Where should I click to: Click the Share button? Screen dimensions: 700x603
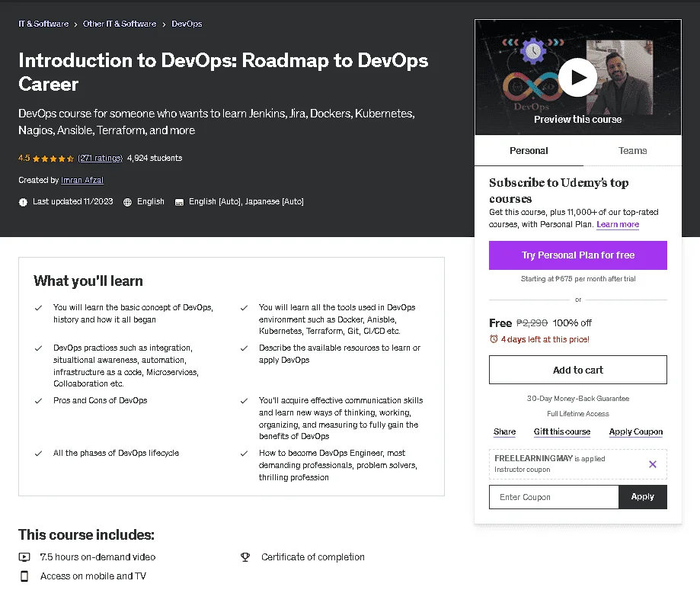tap(504, 431)
